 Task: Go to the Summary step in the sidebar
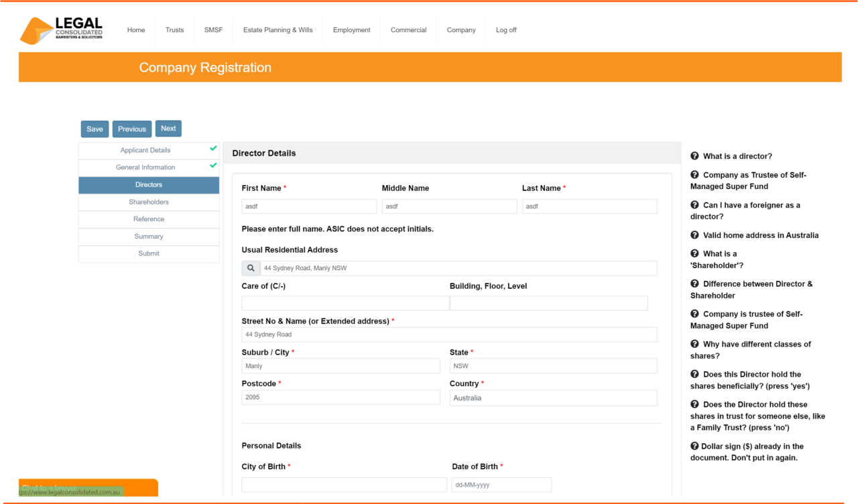click(x=148, y=236)
